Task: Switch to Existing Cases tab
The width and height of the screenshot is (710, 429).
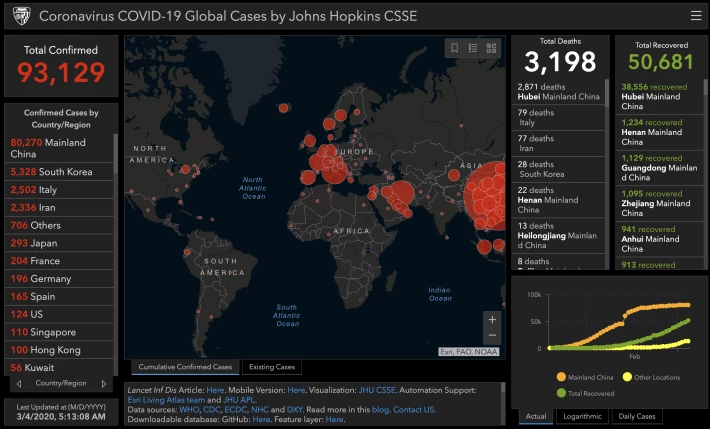Action: [272, 367]
